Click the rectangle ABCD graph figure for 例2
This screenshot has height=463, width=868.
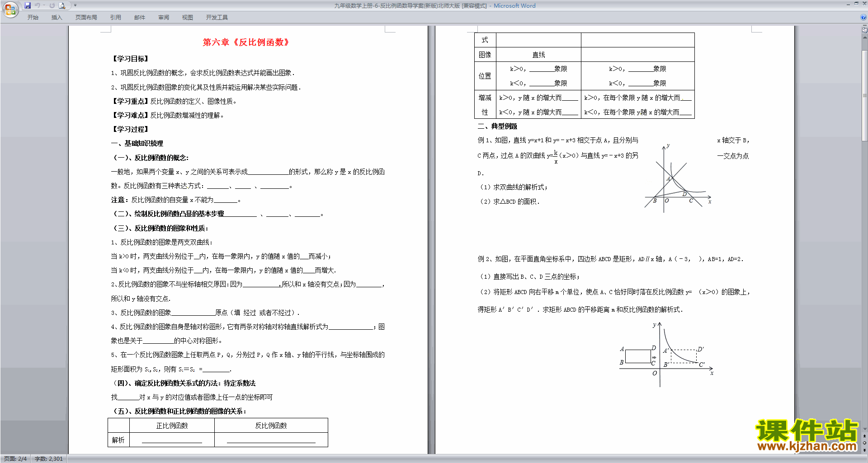[667, 355]
